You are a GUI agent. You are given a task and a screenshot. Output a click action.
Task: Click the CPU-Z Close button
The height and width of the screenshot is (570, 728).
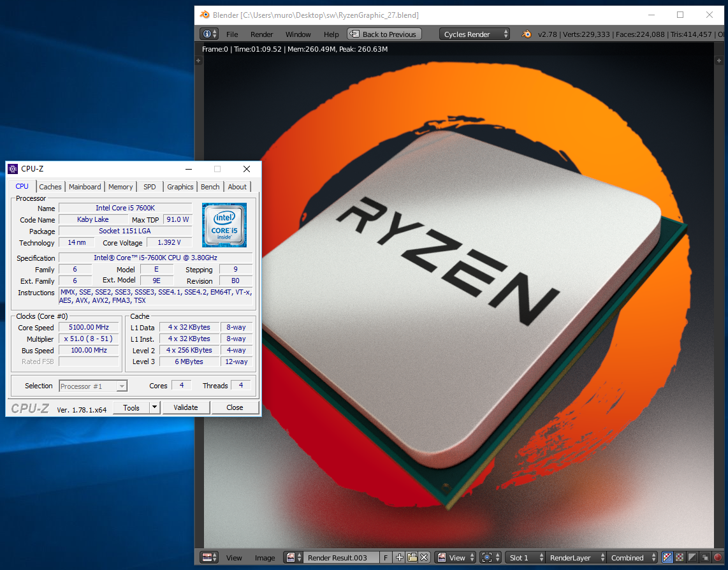(x=235, y=407)
